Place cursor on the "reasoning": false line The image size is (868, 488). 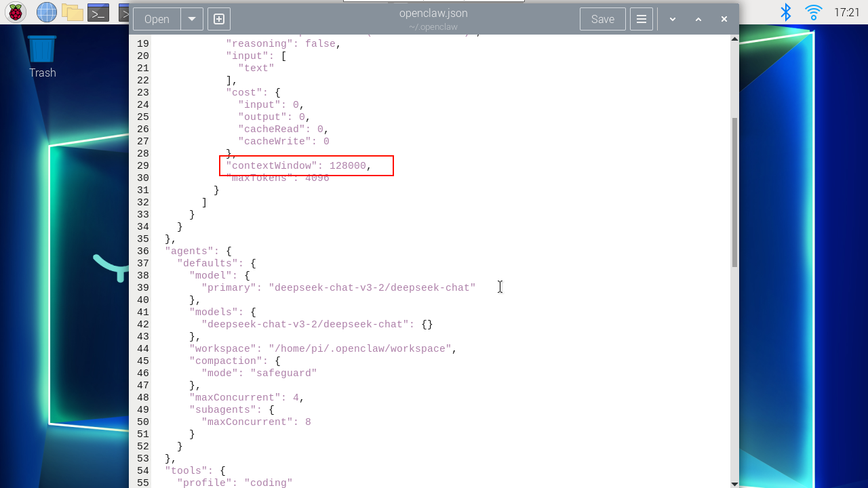[x=283, y=44]
